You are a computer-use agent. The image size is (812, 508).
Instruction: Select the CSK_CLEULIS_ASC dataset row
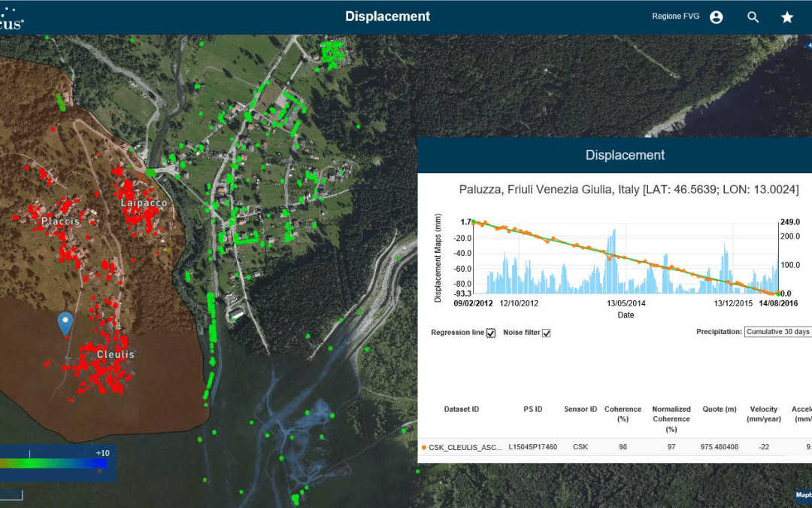tap(464, 447)
